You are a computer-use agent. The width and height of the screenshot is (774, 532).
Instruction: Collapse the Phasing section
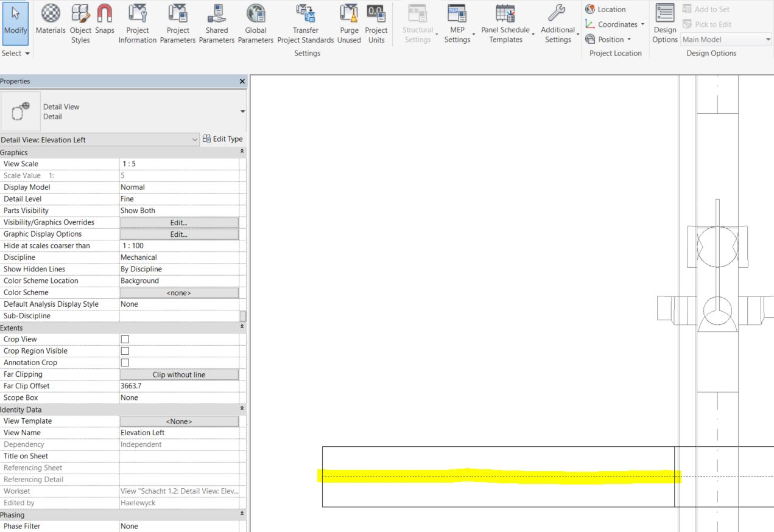click(x=243, y=515)
